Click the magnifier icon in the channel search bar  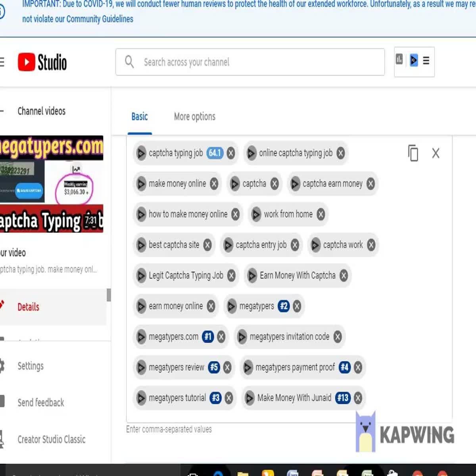click(129, 62)
